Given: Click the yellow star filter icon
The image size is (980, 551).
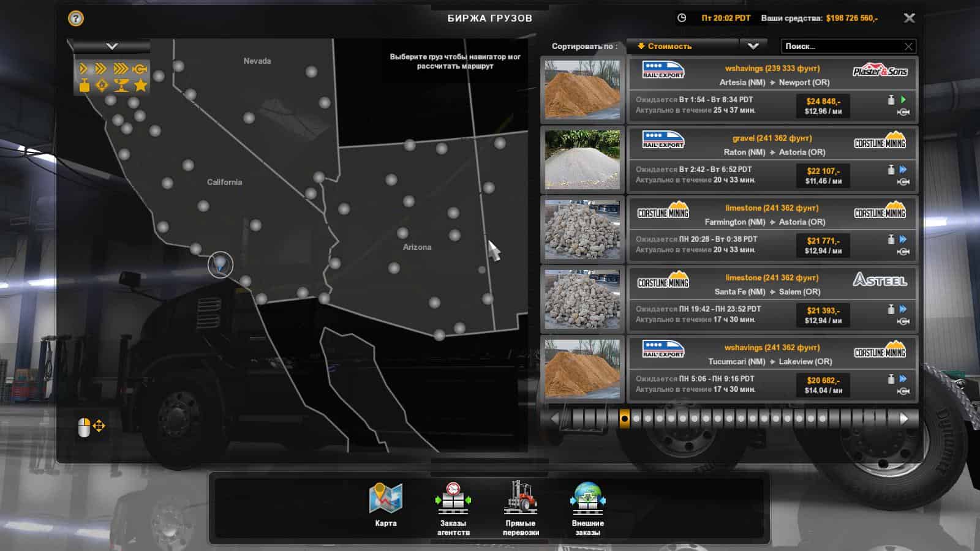Looking at the screenshot, I should coord(141,85).
